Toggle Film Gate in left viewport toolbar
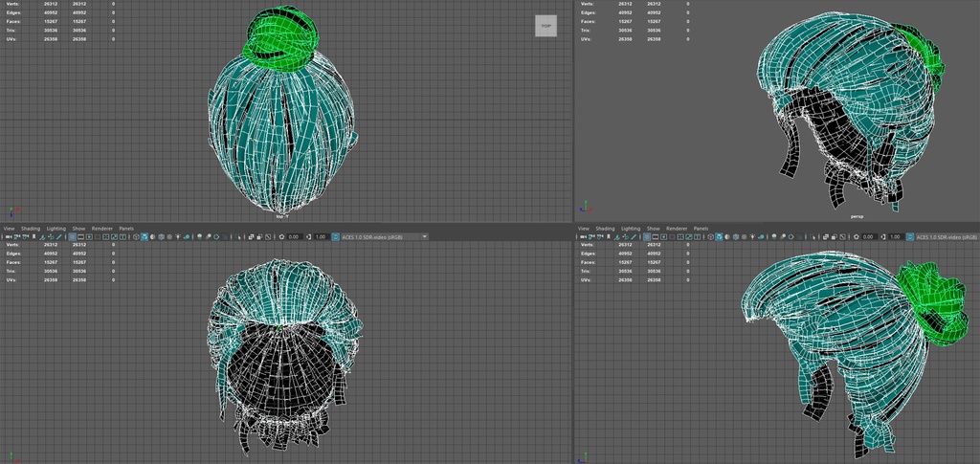The height and width of the screenshot is (464, 980). [80, 236]
